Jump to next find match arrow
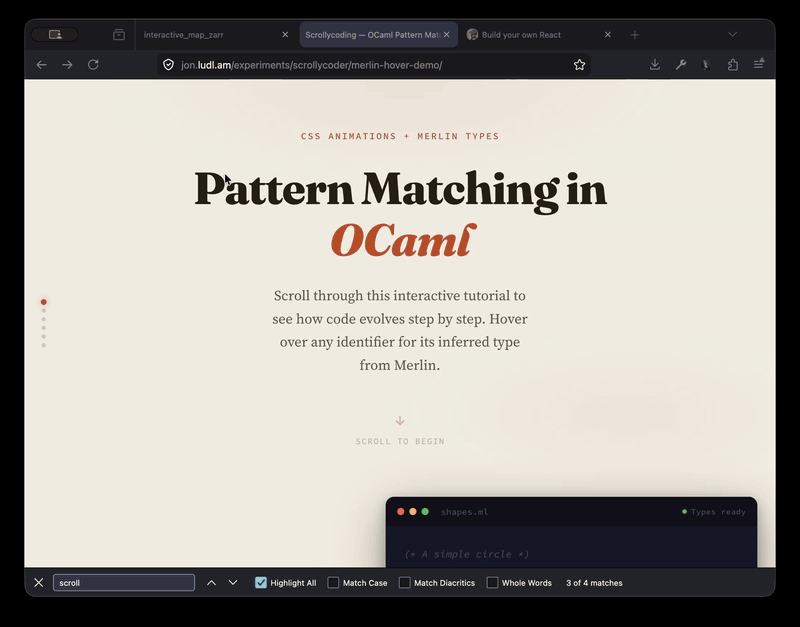Viewport: 800px width, 627px height. point(233,583)
